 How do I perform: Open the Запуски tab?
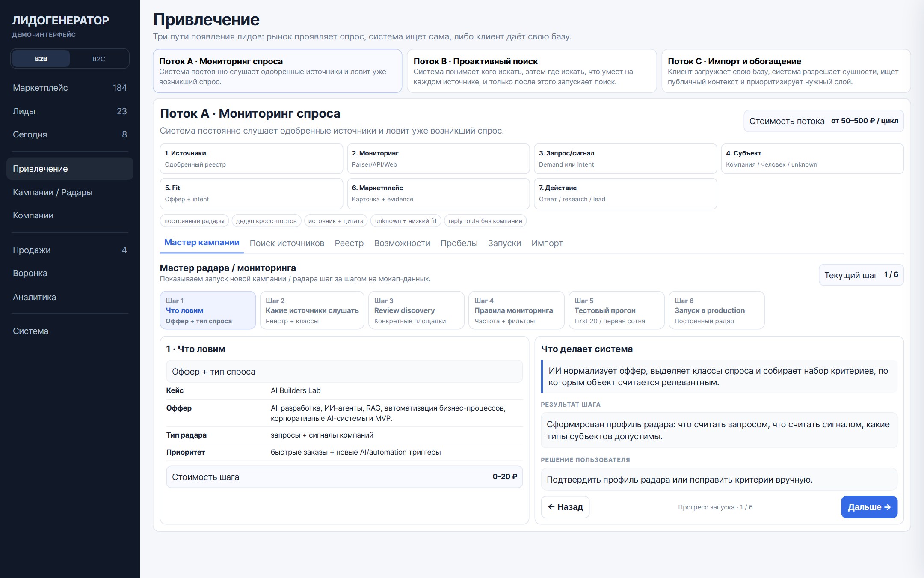(x=504, y=243)
